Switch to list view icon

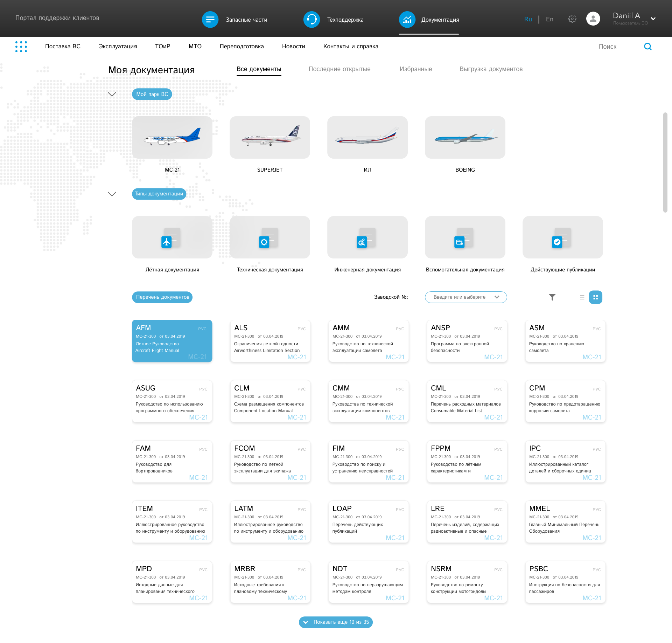tap(582, 297)
